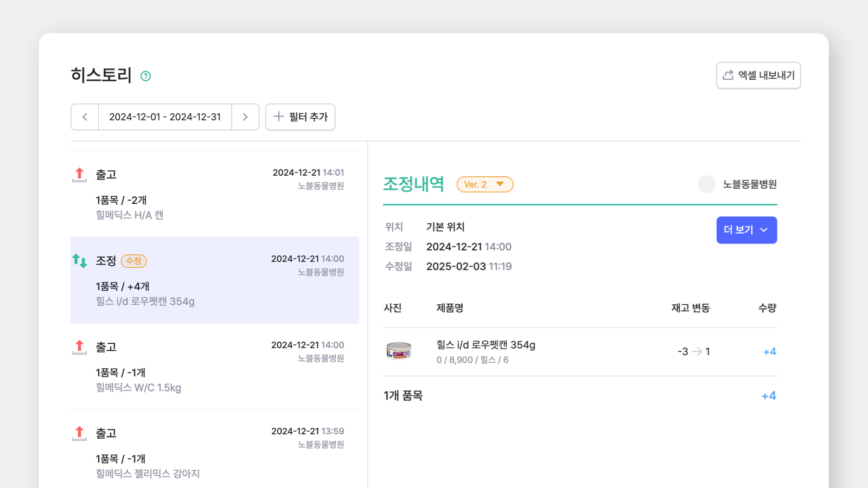Image resolution: width=868 pixels, height=488 pixels.
Task: Click the 힐메딕스 H/A 캔 text
Action: 130,215
